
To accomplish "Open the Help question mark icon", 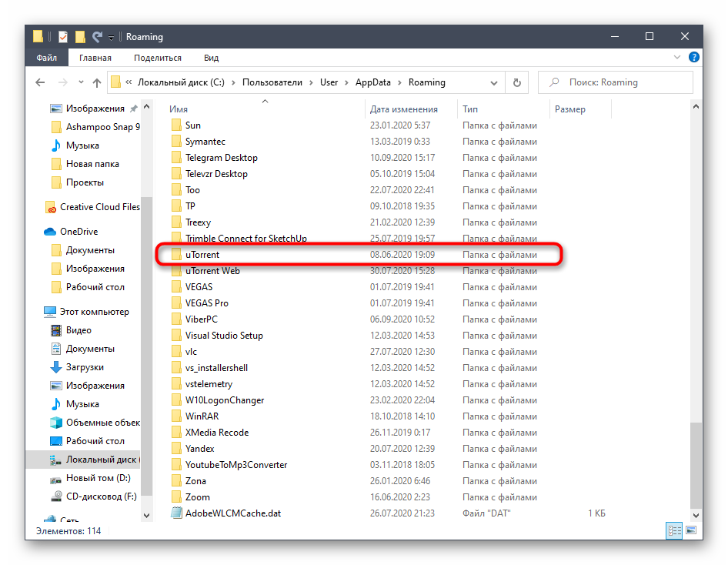I will 693,58.
